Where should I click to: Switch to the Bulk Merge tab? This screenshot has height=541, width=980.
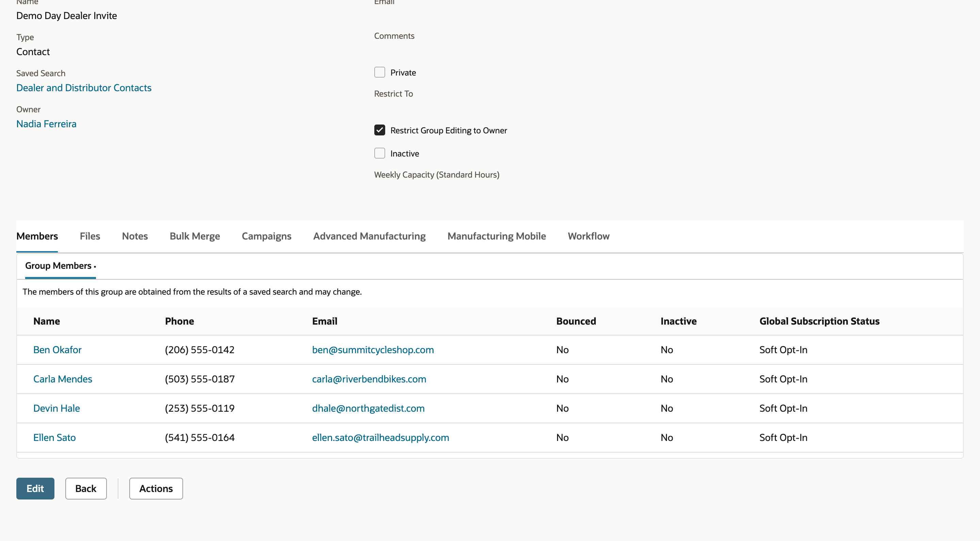(x=195, y=236)
